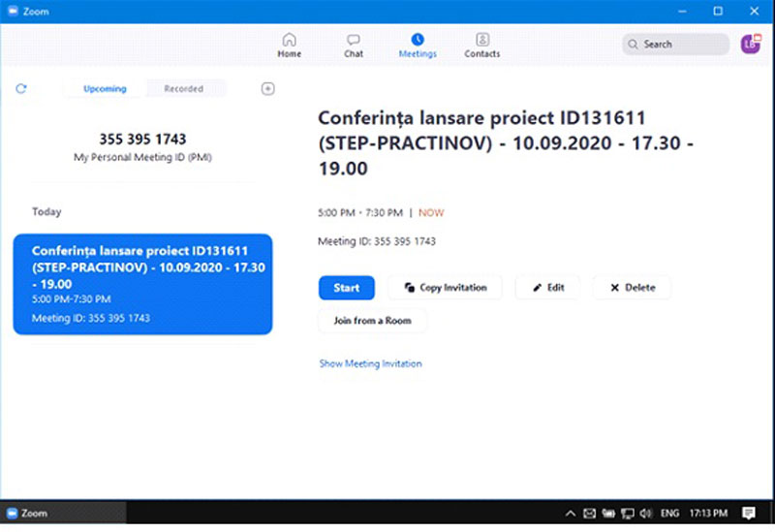Click Join from a Room
This screenshot has height=532, width=775.
(372, 321)
